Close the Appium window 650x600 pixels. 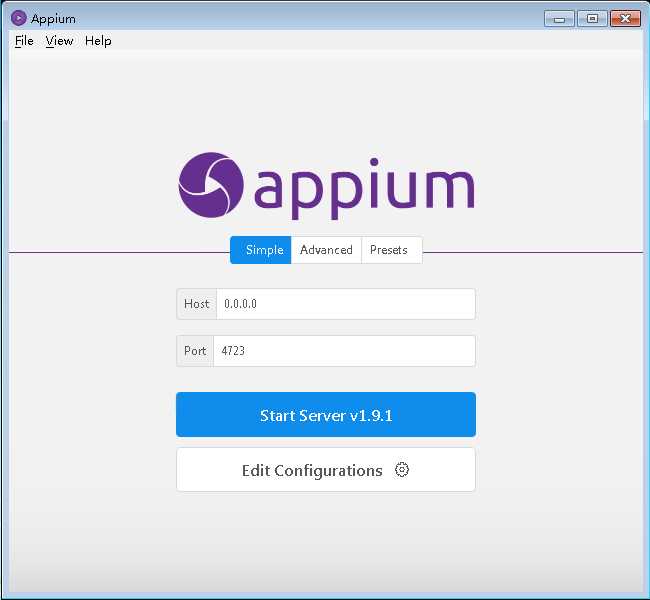pyautogui.click(x=626, y=19)
